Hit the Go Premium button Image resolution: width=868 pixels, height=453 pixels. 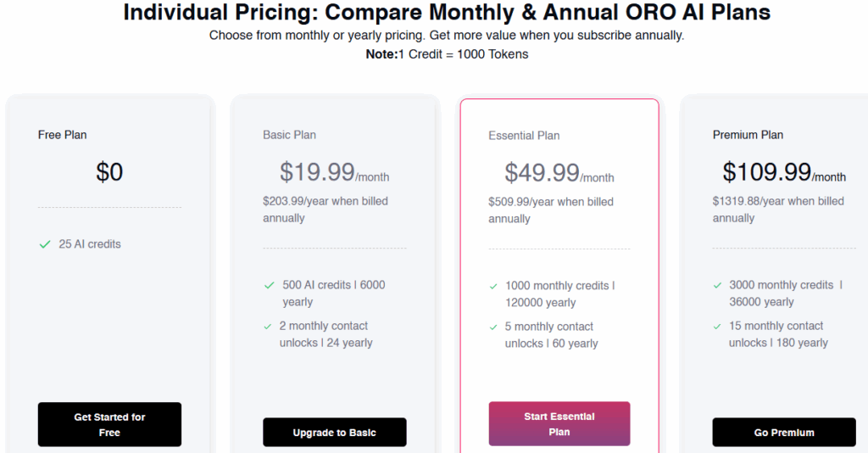783,432
